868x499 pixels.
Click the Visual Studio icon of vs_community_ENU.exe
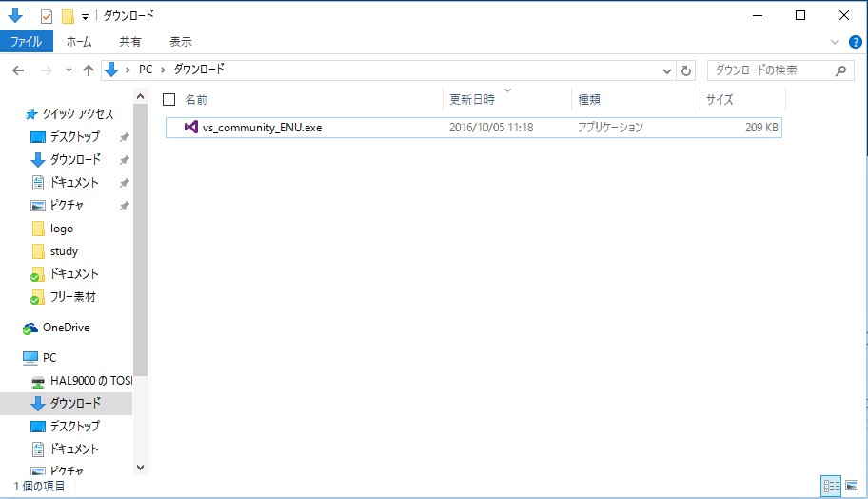(191, 127)
